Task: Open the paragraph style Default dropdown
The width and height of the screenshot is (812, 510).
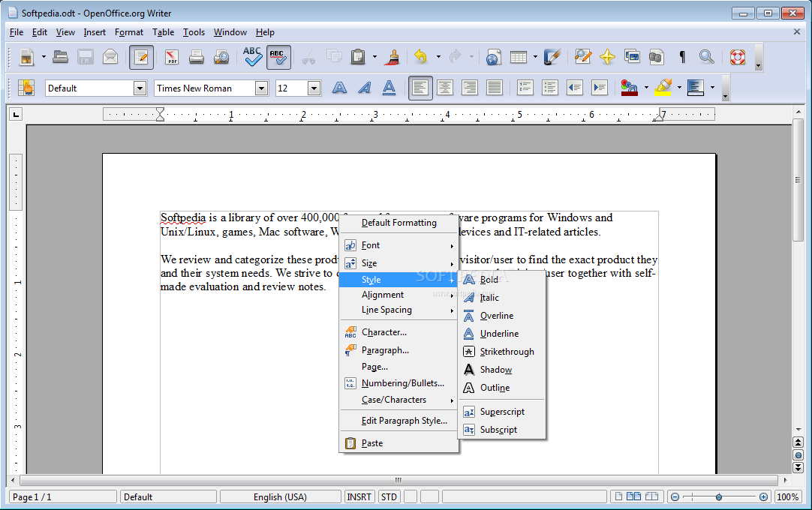Action: (x=140, y=88)
